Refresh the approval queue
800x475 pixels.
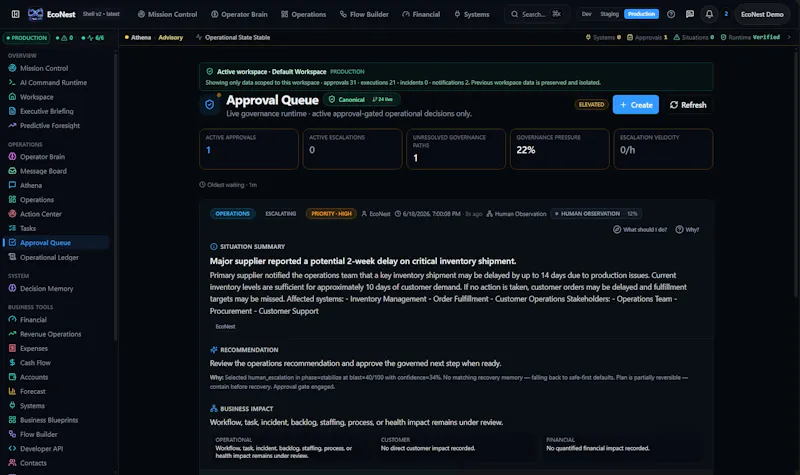coord(688,105)
